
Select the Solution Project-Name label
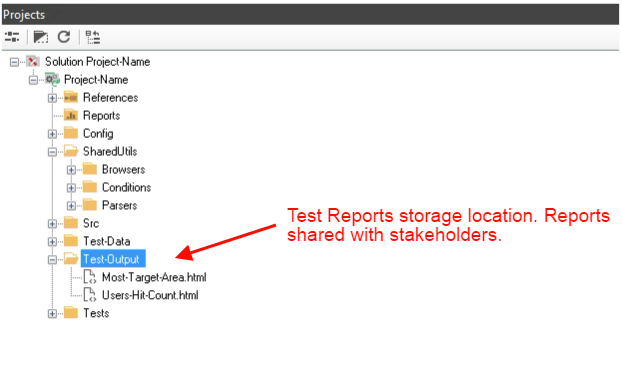(x=98, y=62)
